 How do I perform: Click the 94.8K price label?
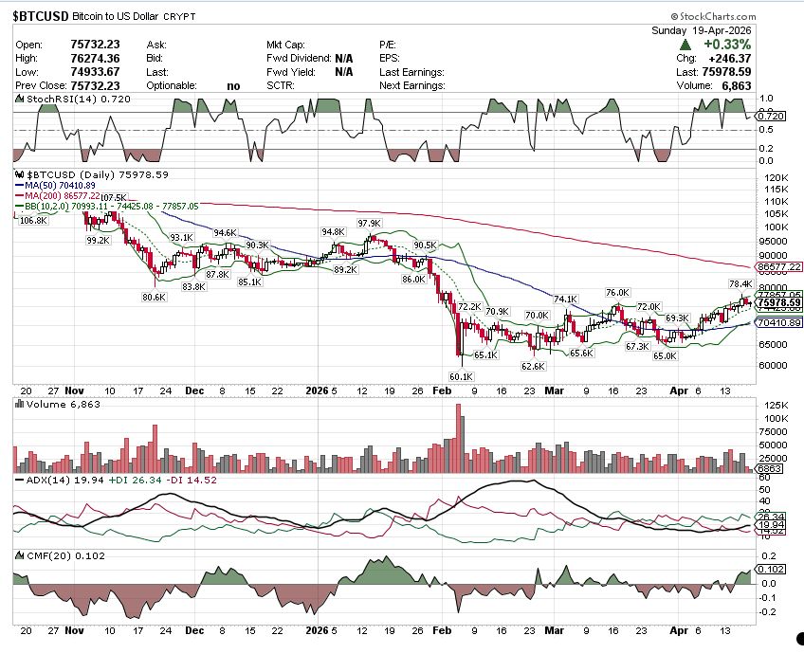[333, 231]
